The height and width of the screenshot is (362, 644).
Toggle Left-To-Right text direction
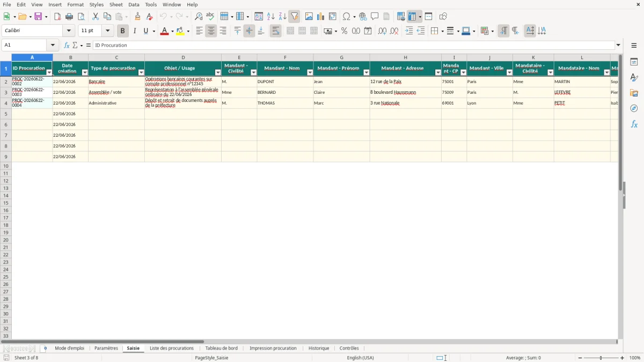(503, 31)
